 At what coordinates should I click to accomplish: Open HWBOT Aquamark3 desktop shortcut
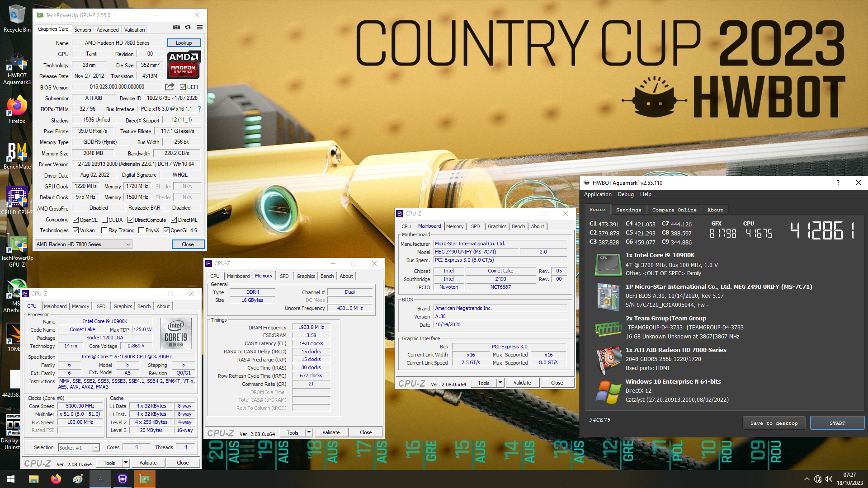click(17, 69)
